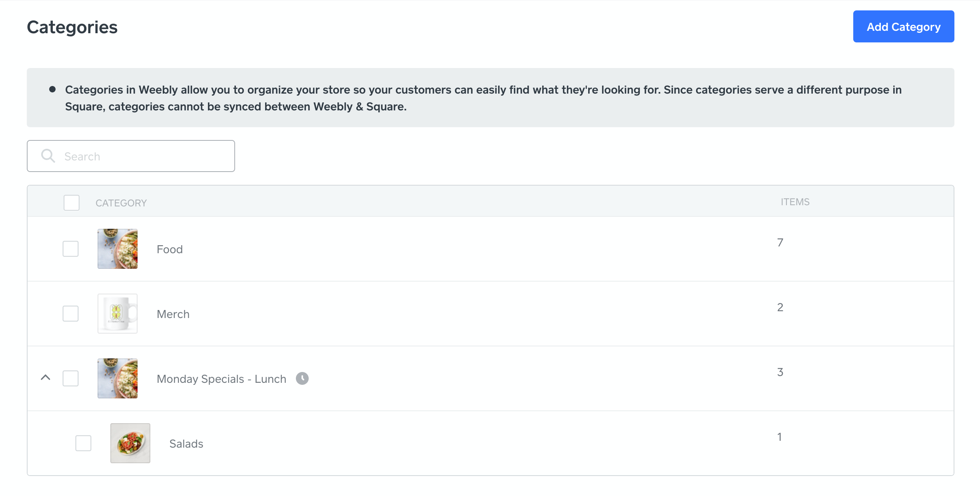Check the Merch category checkbox

tap(71, 314)
